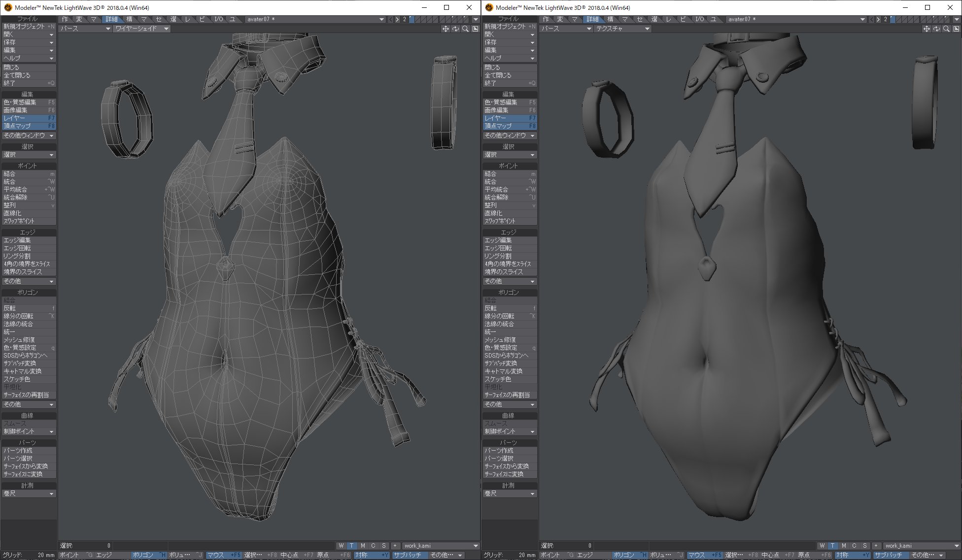Click the rotate view icon in right viewport
Viewport: 962px width, 560px height.
click(x=936, y=29)
